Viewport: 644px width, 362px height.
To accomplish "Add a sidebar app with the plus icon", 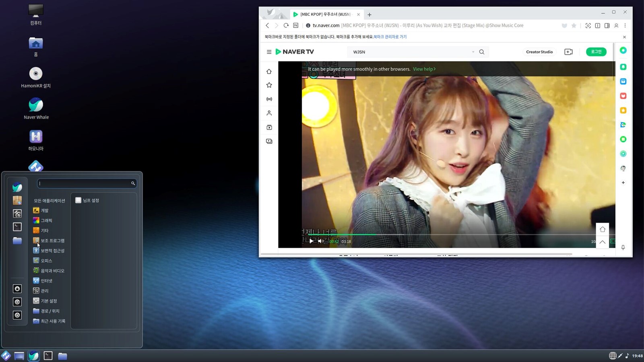I will point(623,183).
